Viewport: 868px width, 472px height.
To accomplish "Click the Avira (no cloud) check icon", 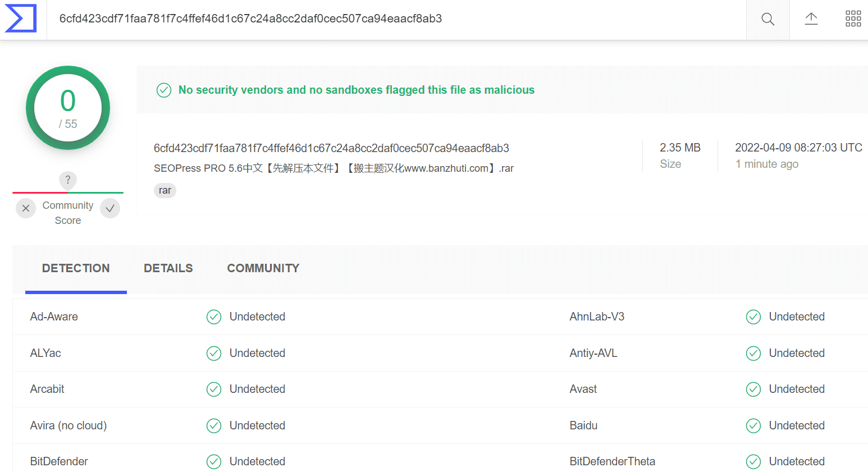I will [214, 426].
